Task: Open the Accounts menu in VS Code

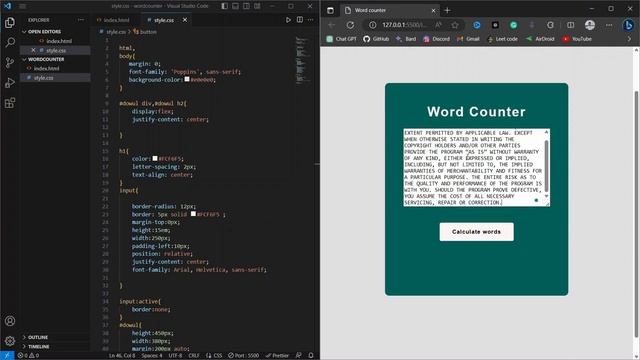Action: [10, 321]
